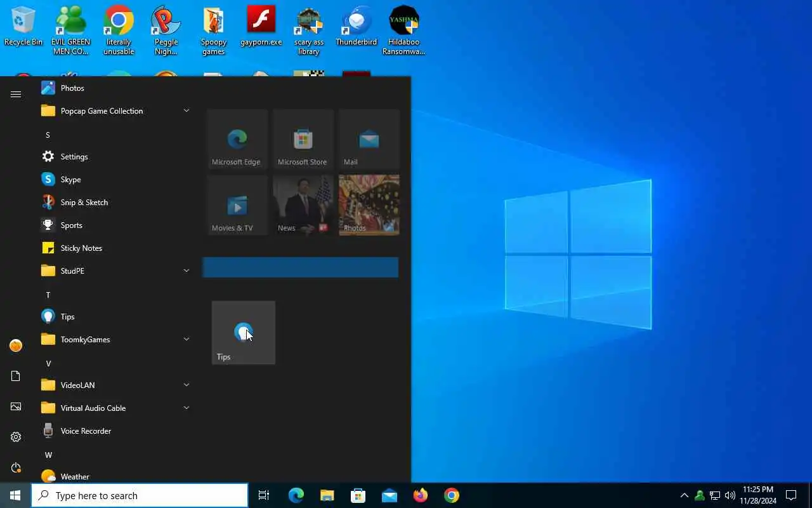
Task: Expand the ToomkyGames folder chevron
Action: coord(187,339)
